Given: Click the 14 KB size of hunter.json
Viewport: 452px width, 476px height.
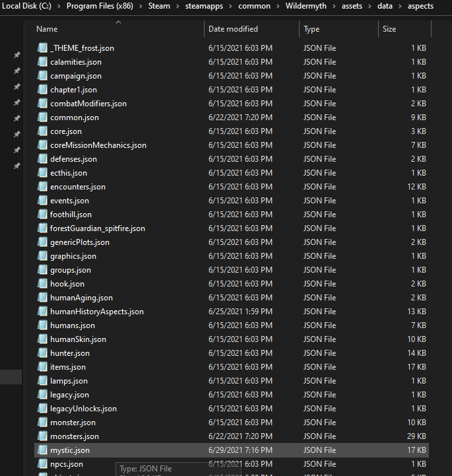Looking at the screenshot, I should (416, 353).
